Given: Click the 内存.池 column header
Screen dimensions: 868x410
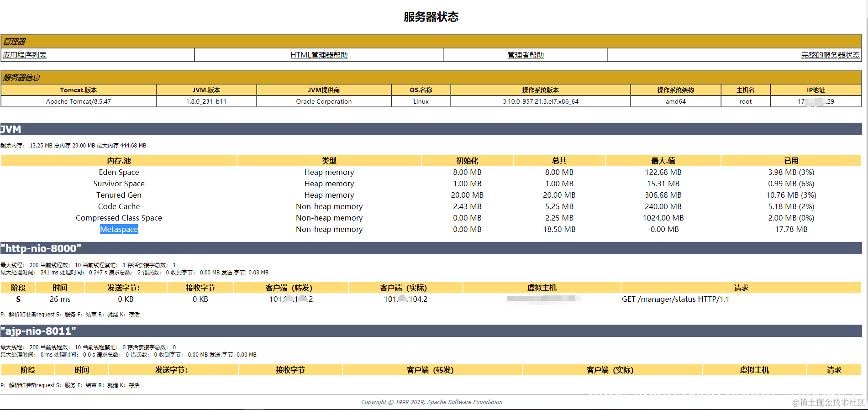Looking at the screenshot, I should click(119, 161).
